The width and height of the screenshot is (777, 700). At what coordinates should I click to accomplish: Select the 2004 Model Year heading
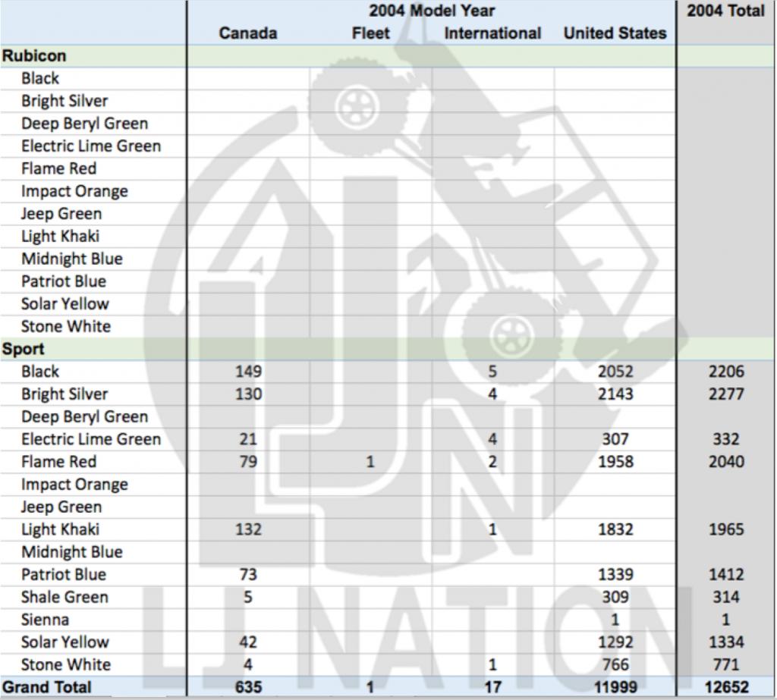432,11
